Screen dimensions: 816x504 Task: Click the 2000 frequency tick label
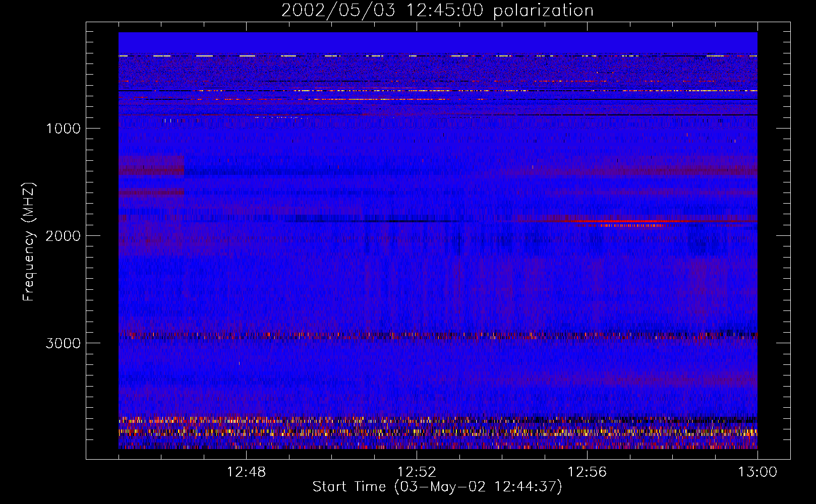pyautogui.click(x=63, y=236)
